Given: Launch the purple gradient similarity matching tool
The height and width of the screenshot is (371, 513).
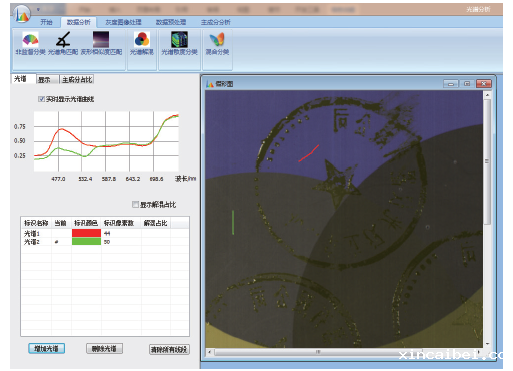Looking at the screenshot, I should pyautogui.click(x=101, y=39).
